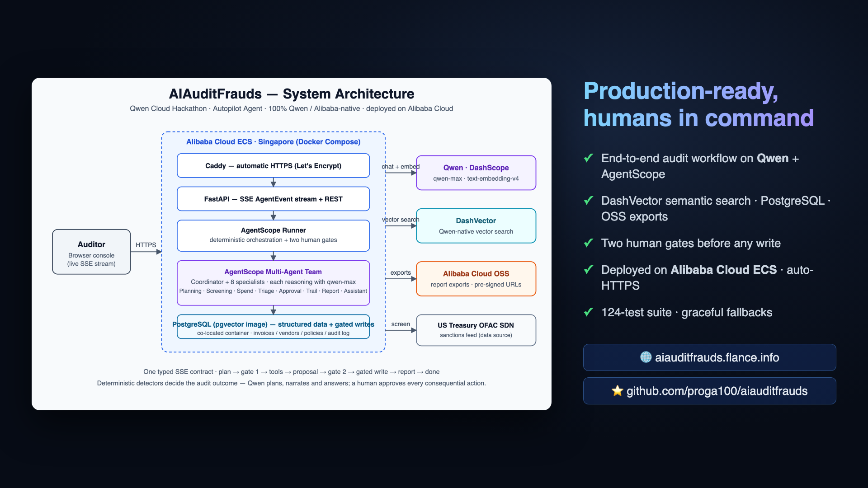Image resolution: width=868 pixels, height=488 pixels.
Task: Click the 'sanctions feed (data source)' caption
Action: pos(476,335)
